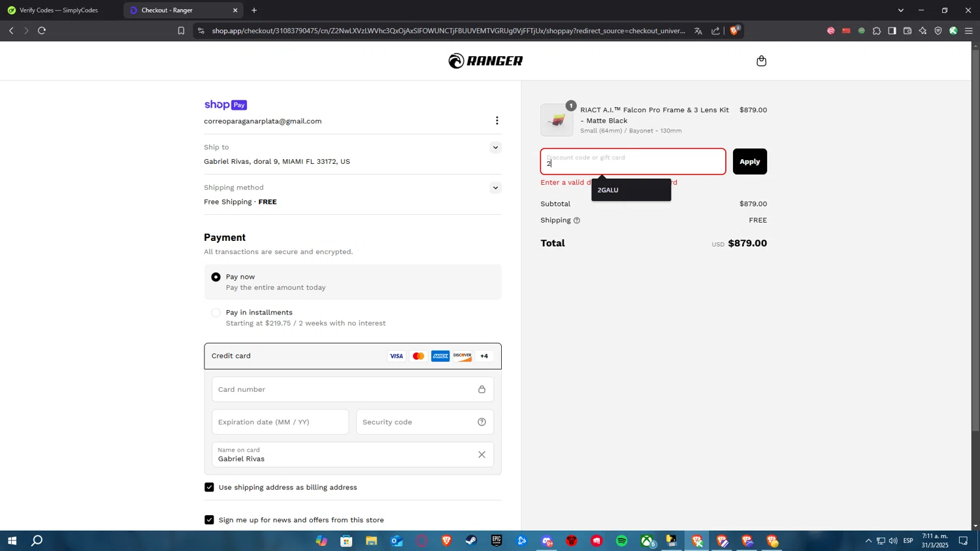Click the Windows Start button
The height and width of the screenshot is (551, 980).
pos(12,541)
